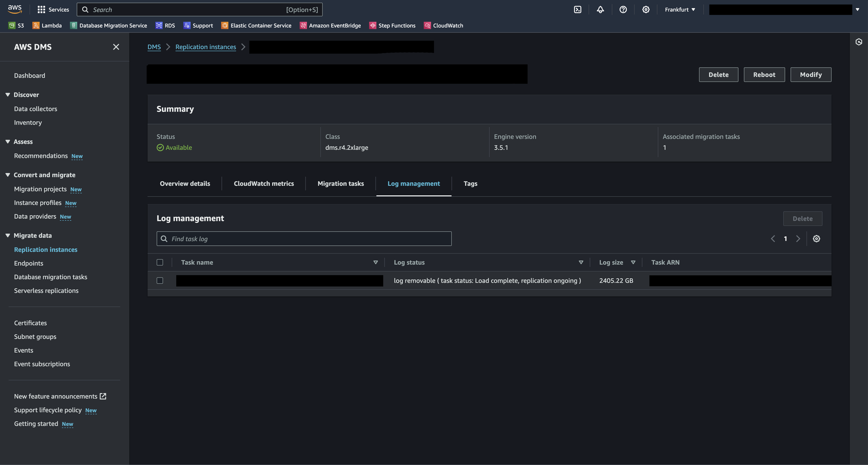This screenshot has width=868, height=465.
Task: Collapse the Assess section
Action: point(7,142)
